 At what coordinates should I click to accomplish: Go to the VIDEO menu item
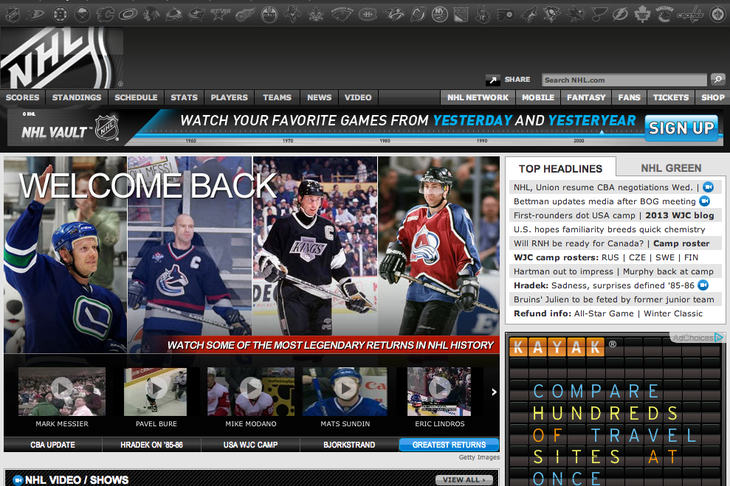(x=358, y=98)
